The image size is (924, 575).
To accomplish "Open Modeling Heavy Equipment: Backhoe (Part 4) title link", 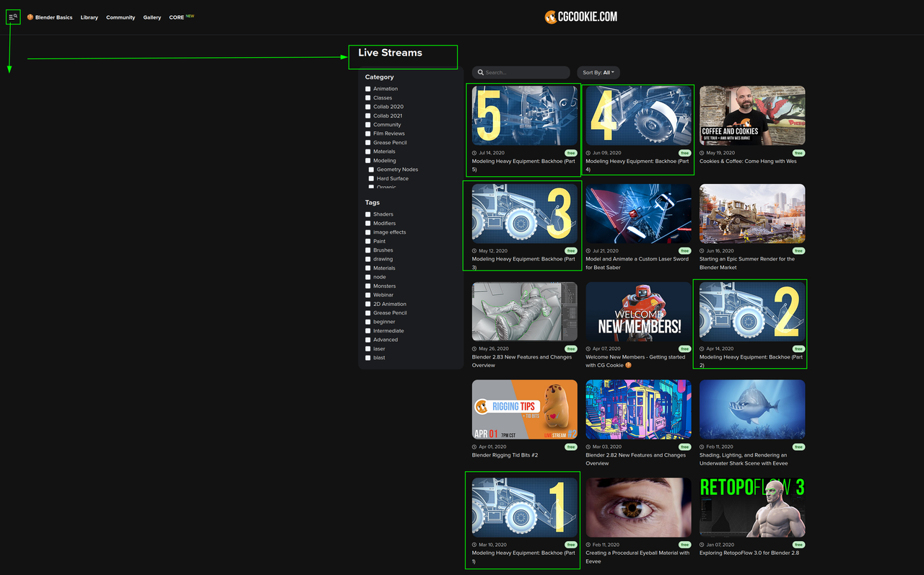I will pos(637,165).
